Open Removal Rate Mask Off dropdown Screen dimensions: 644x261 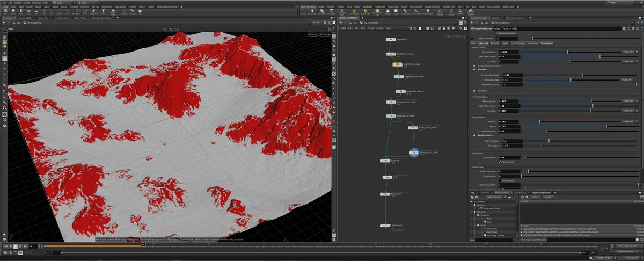(x=627, y=52)
